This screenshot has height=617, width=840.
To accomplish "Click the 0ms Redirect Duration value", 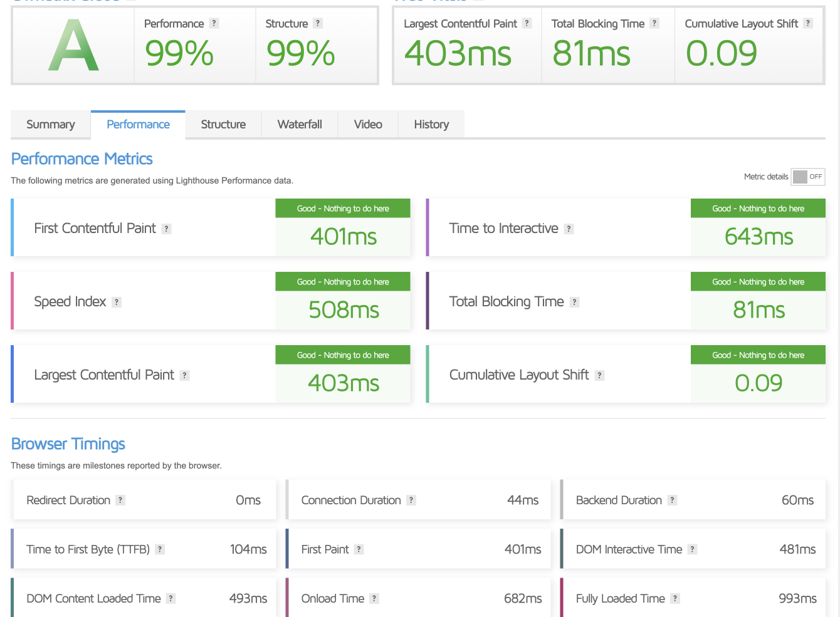I will coord(248,500).
